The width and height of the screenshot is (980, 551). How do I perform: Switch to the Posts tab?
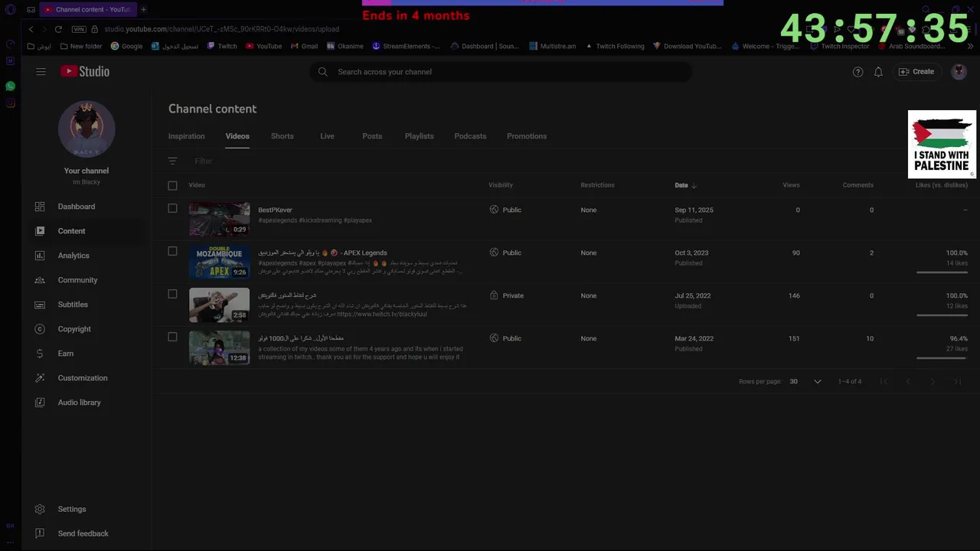point(372,136)
